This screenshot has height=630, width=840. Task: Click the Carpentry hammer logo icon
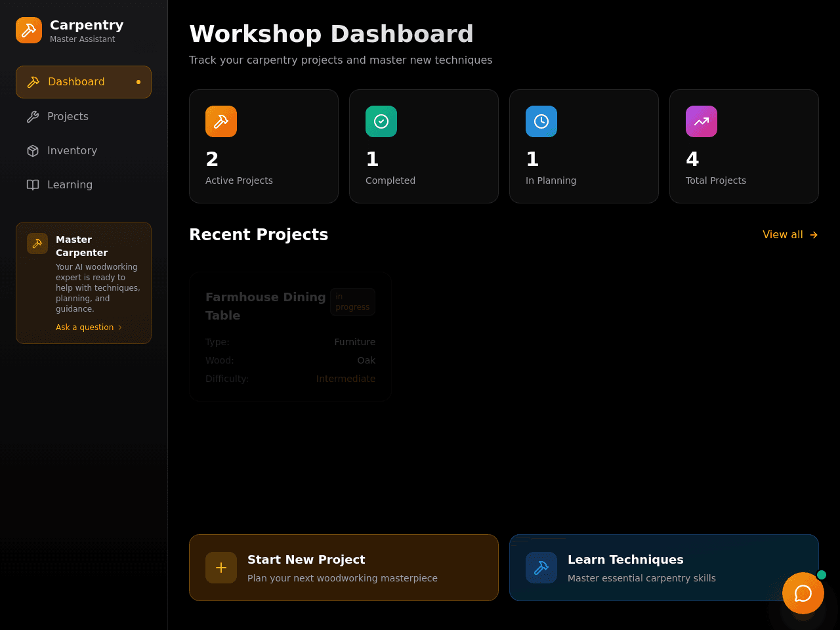[x=29, y=30]
